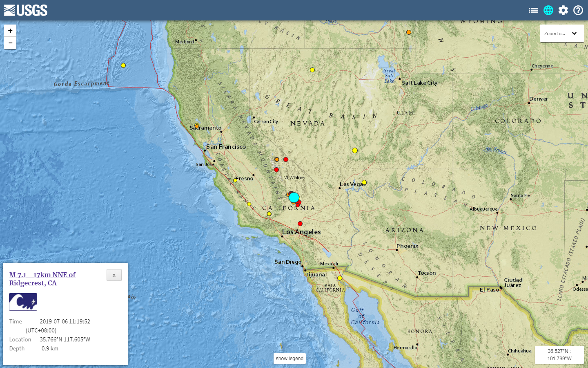Click the Denver city label

539,99
